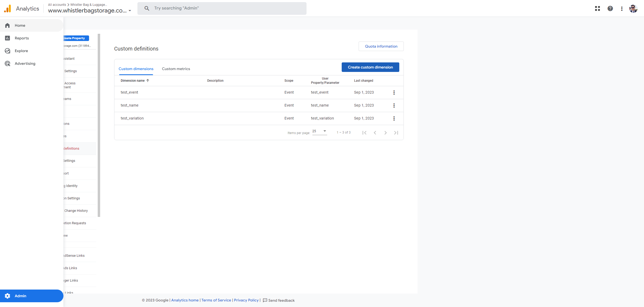Open the Google apps grid icon
Screen dimensions: 644x307
click(597, 8)
